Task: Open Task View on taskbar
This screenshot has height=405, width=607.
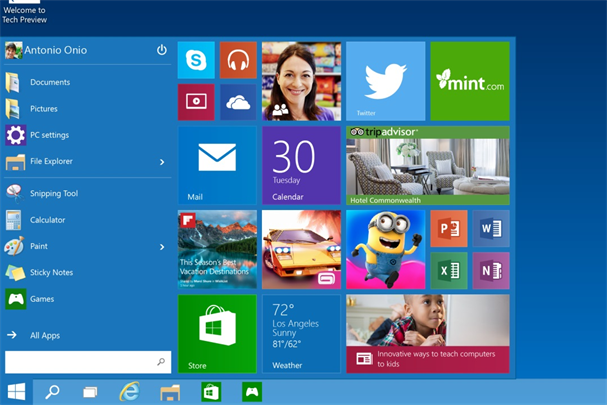Action: tap(90, 392)
